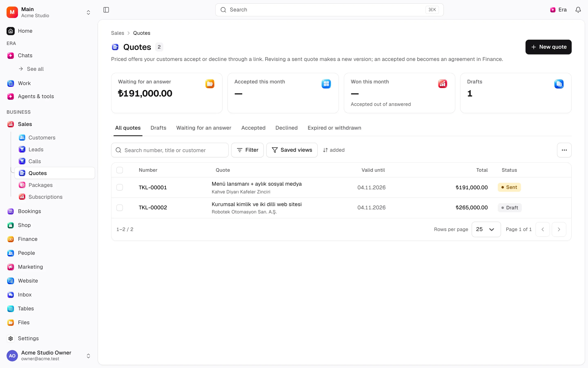Screen dimensions: 588x368
Task: Open Packages under Sales
Action: (x=41, y=185)
